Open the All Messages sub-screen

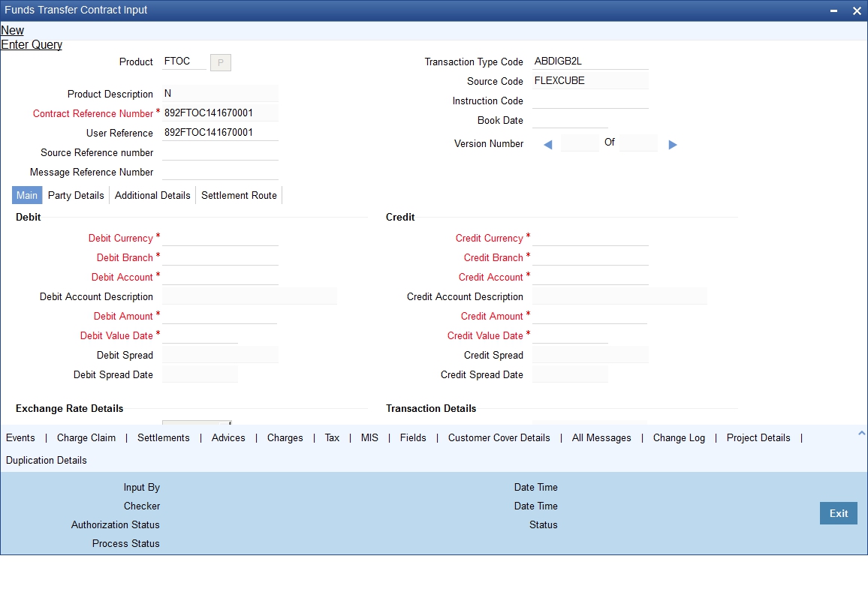tap(601, 438)
